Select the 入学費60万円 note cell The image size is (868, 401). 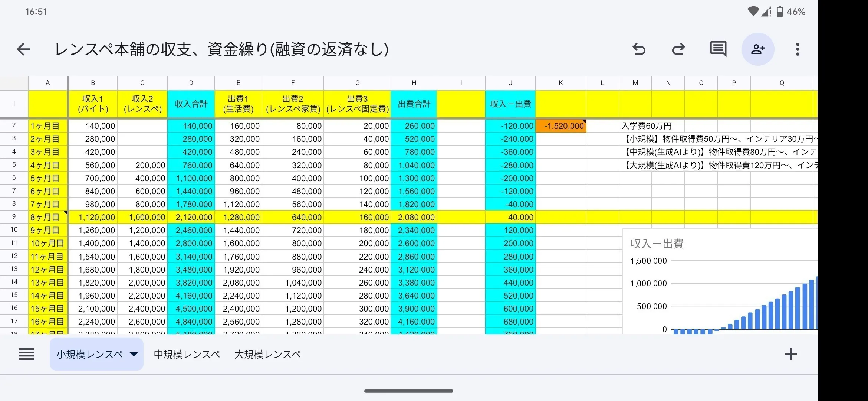pyautogui.click(x=646, y=125)
